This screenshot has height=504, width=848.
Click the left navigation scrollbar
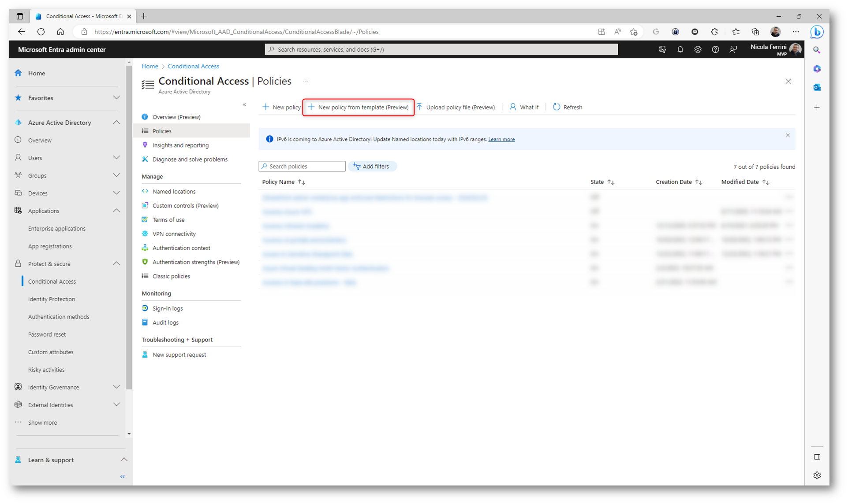[129, 227]
